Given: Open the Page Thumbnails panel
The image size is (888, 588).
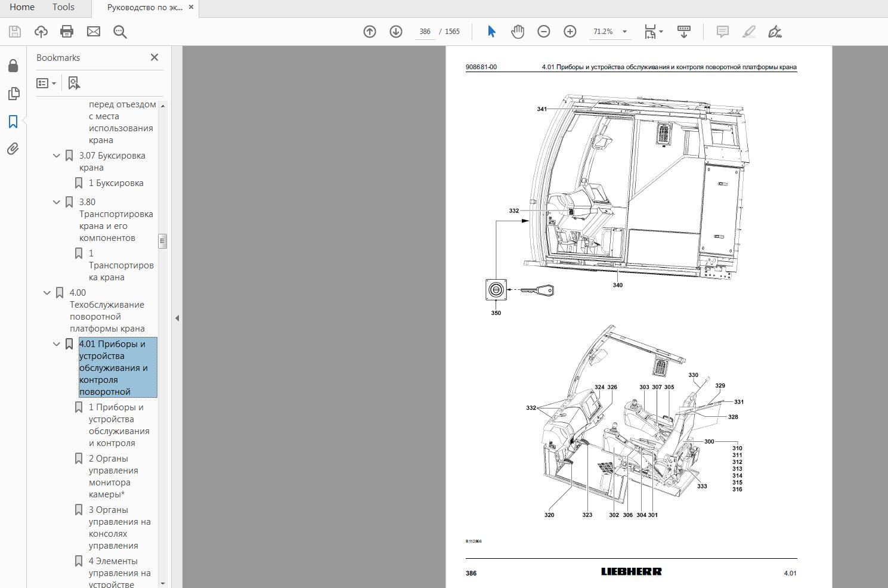Looking at the screenshot, I should pos(13,94).
